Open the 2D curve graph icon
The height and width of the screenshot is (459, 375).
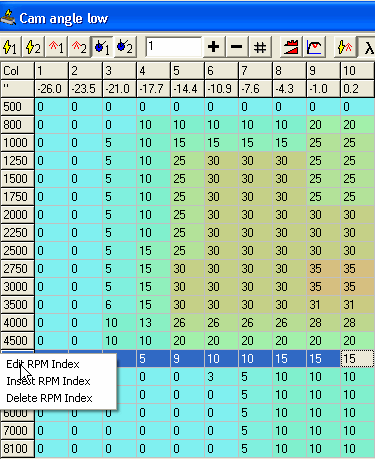[x=314, y=47]
